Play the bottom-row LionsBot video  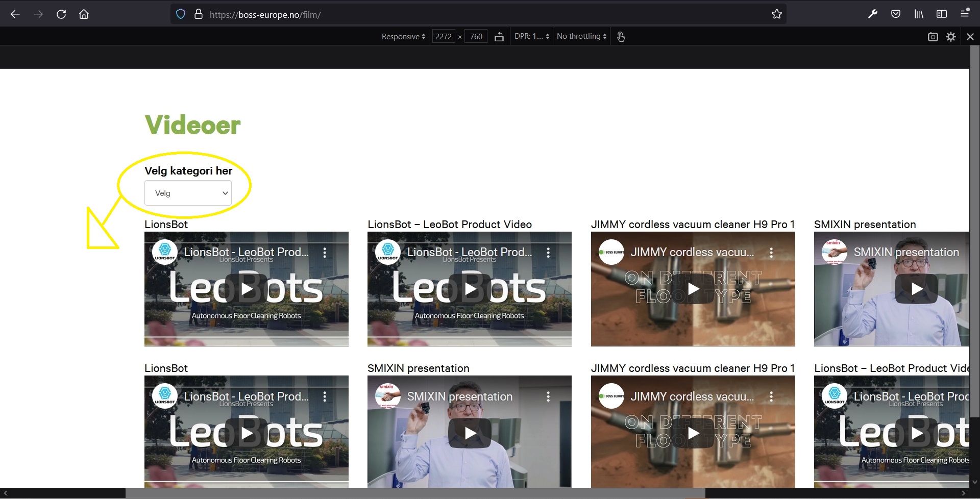247,433
